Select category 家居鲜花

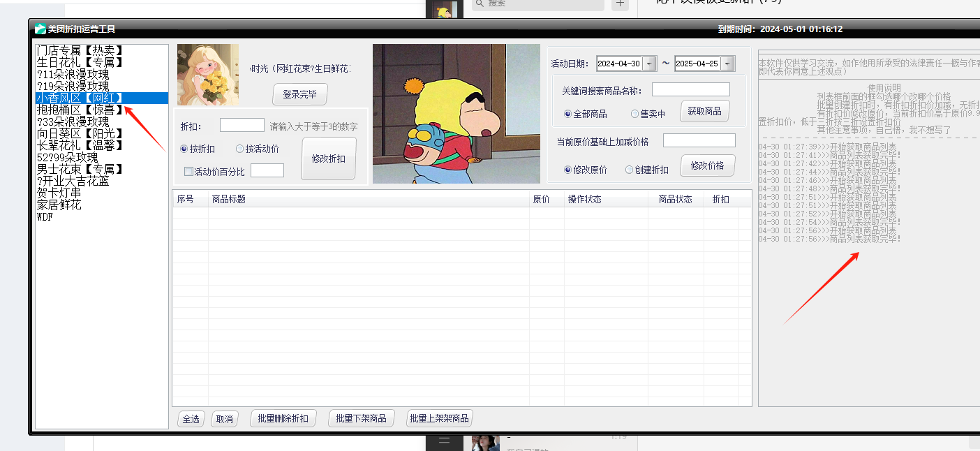[x=102, y=205]
